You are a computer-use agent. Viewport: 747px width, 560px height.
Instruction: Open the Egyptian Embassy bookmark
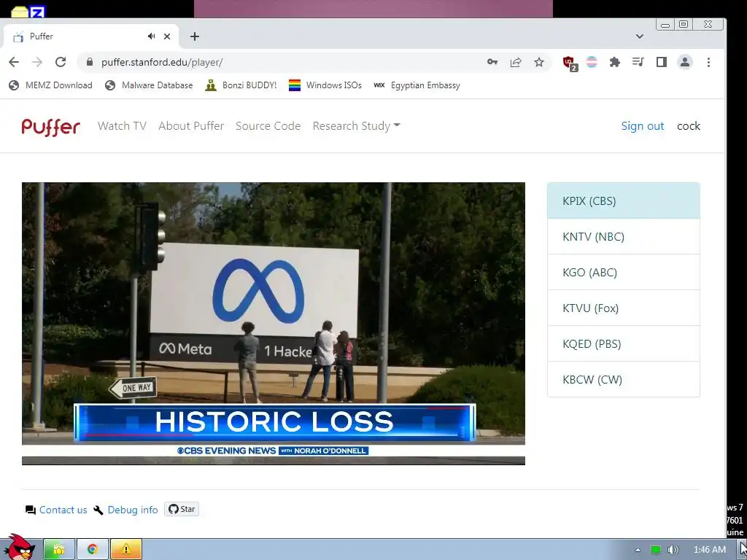pyautogui.click(x=417, y=85)
